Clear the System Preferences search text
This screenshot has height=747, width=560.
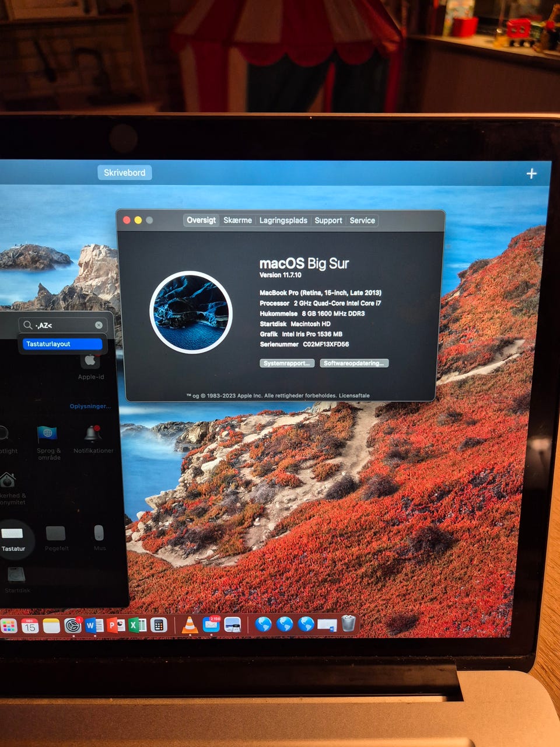[x=99, y=325]
